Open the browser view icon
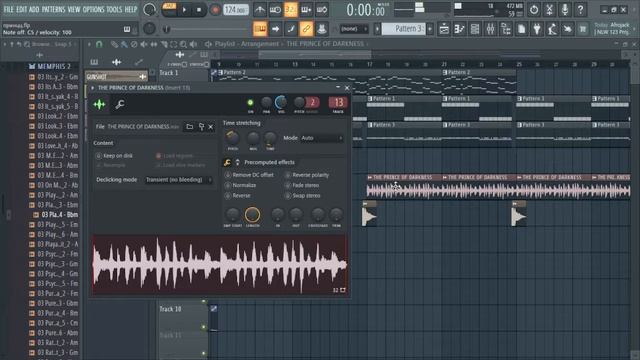Viewport: 640px width, 360px height. click(x=506, y=29)
